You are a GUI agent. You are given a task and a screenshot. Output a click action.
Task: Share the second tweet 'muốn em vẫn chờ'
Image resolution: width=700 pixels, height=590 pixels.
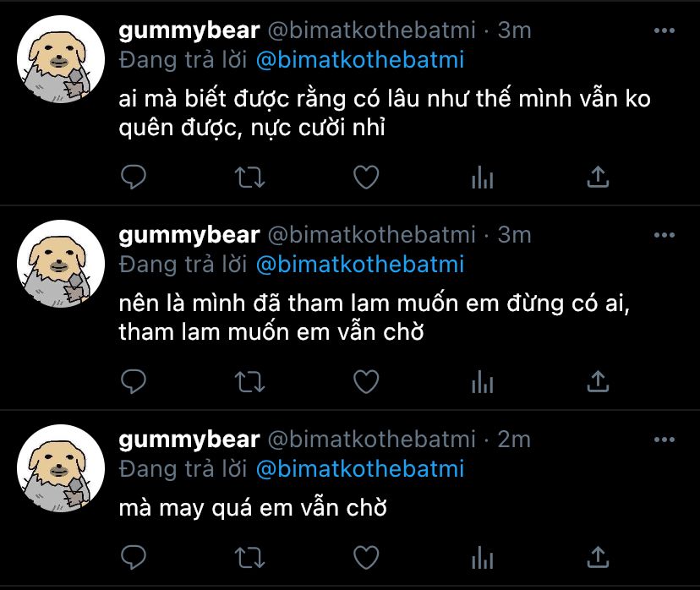pyautogui.click(x=598, y=381)
